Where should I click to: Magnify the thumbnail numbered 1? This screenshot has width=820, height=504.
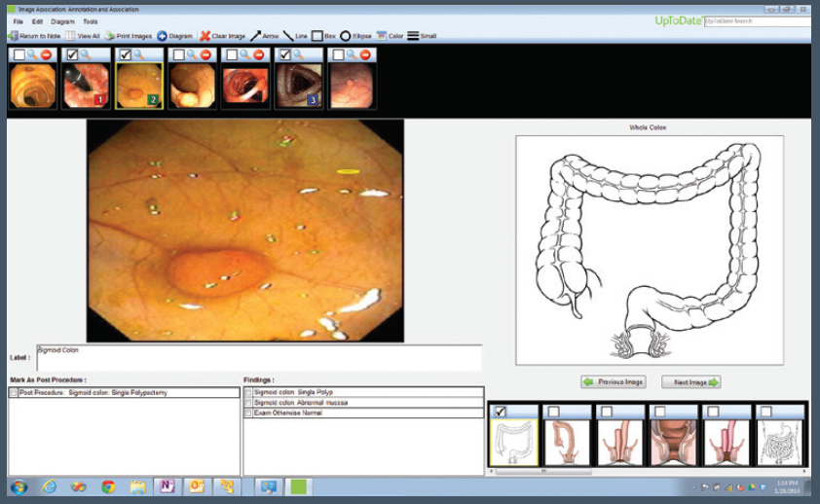pos(86,54)
